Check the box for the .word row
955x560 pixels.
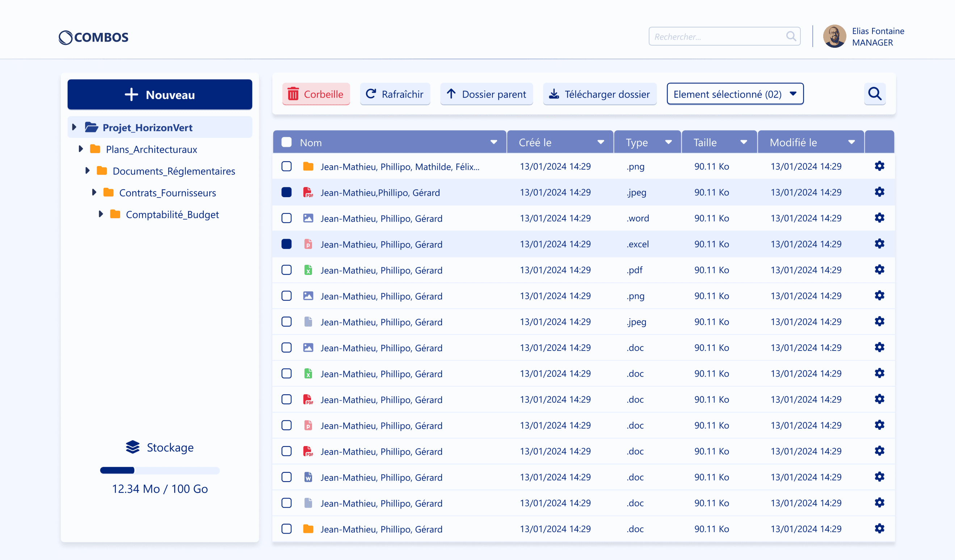[x=286, y=218]
